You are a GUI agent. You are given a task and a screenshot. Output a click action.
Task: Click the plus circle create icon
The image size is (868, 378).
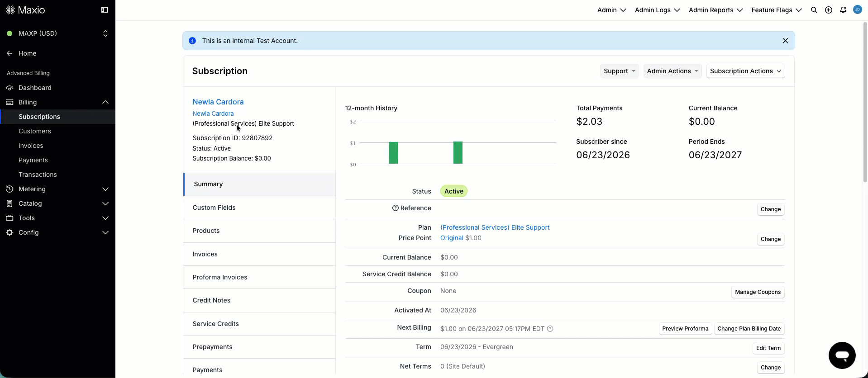(828, 10)
